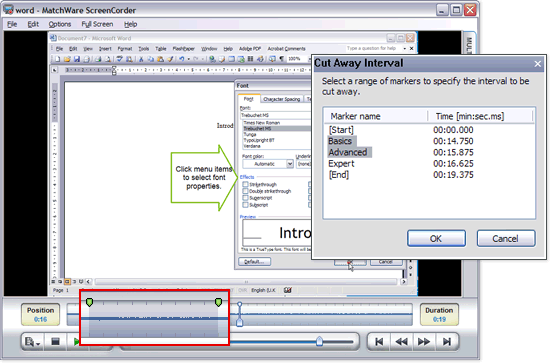Skip to the end of recording
The image size is (551, 364).
(447, 342)
